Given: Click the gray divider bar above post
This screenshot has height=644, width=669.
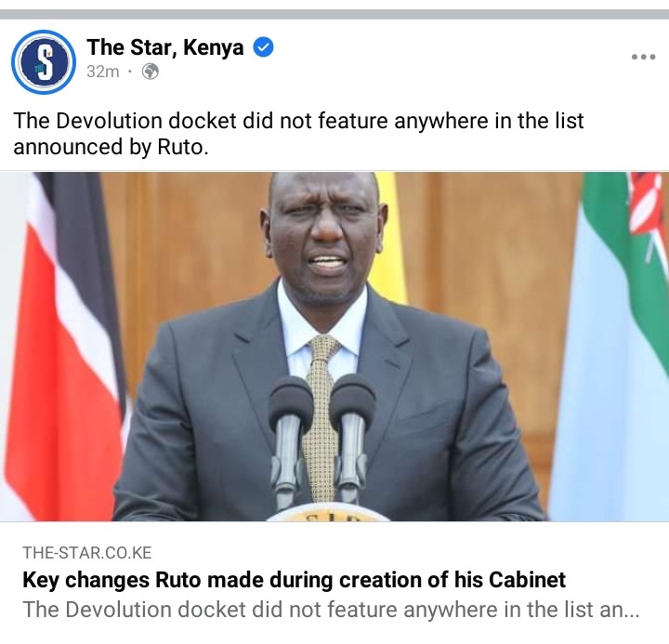Looking at the screenshot, I should [x=334, y=14].
